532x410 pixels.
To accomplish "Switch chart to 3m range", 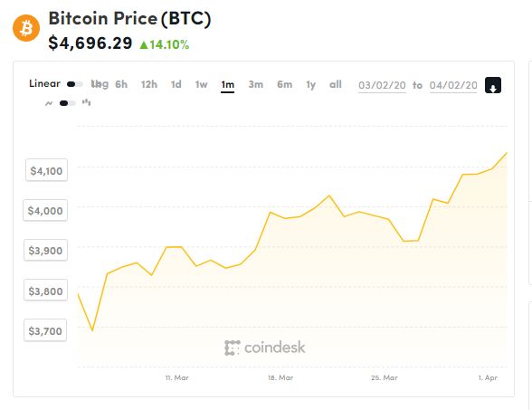I will pos(255,84).
